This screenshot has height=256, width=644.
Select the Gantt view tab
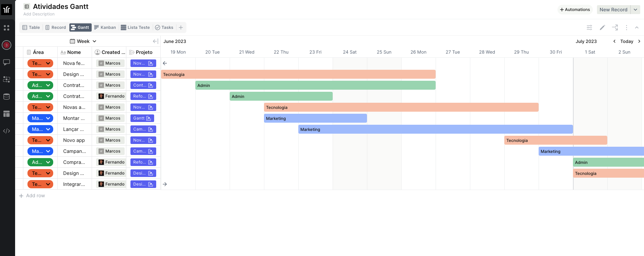coord(80,27)
